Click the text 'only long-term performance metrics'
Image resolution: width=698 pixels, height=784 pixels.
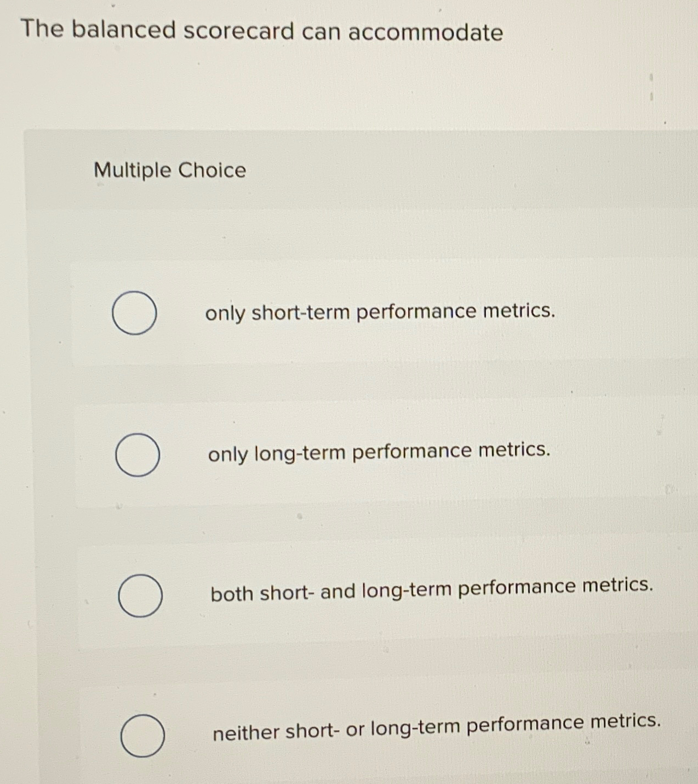click(x=379, y=452)
